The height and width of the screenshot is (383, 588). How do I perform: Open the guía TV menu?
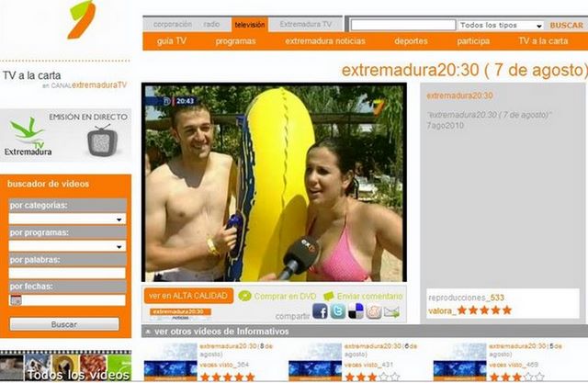point(172,41)
